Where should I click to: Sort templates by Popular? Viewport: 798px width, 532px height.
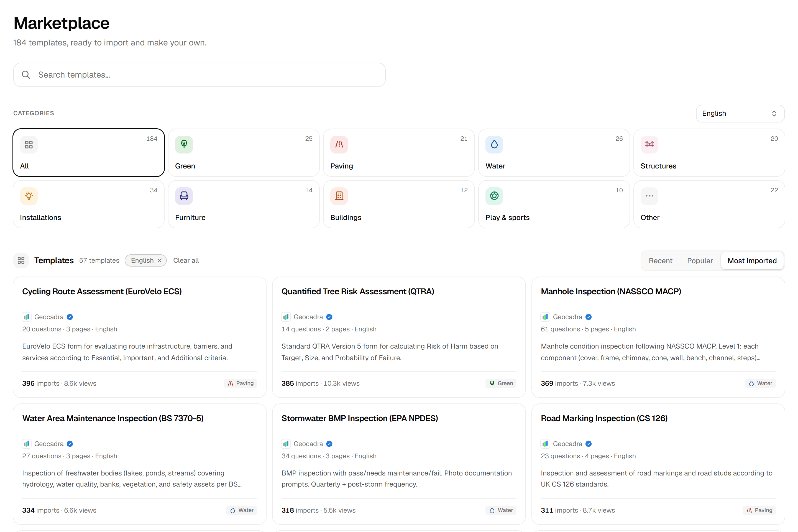(700, 260)
